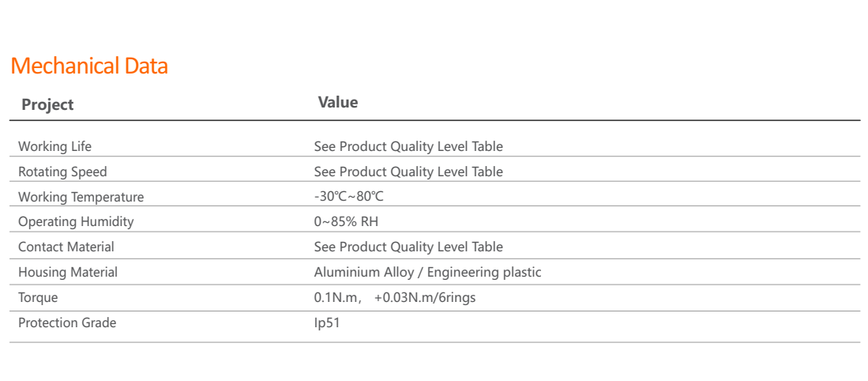
Task: Click the Mechanical Data heading
Action: coord(89,66)
